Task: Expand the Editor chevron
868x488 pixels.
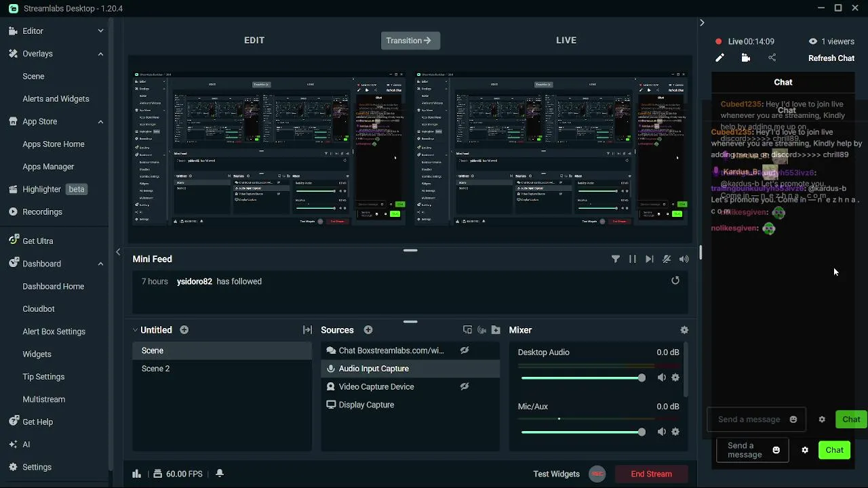Action: point(100,31)
